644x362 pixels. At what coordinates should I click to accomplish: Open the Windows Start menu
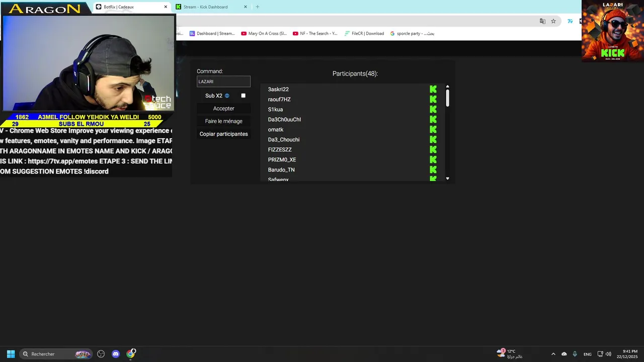pyautogui.click(x=11, y=354)
